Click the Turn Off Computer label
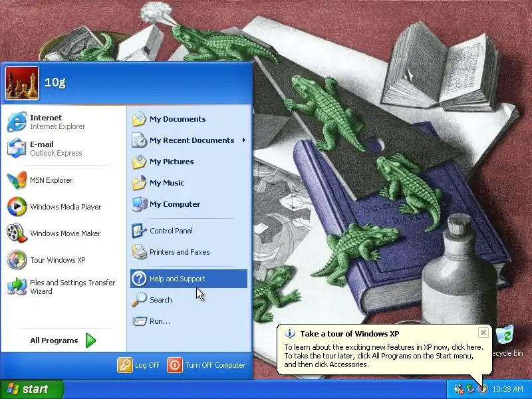 (215, 365)
